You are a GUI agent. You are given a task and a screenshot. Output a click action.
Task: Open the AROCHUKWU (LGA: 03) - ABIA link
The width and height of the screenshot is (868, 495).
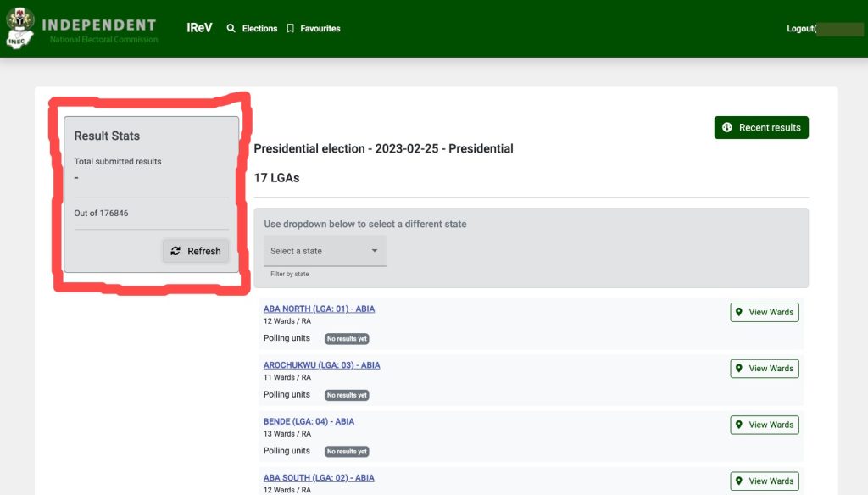(x=321, y=365)
